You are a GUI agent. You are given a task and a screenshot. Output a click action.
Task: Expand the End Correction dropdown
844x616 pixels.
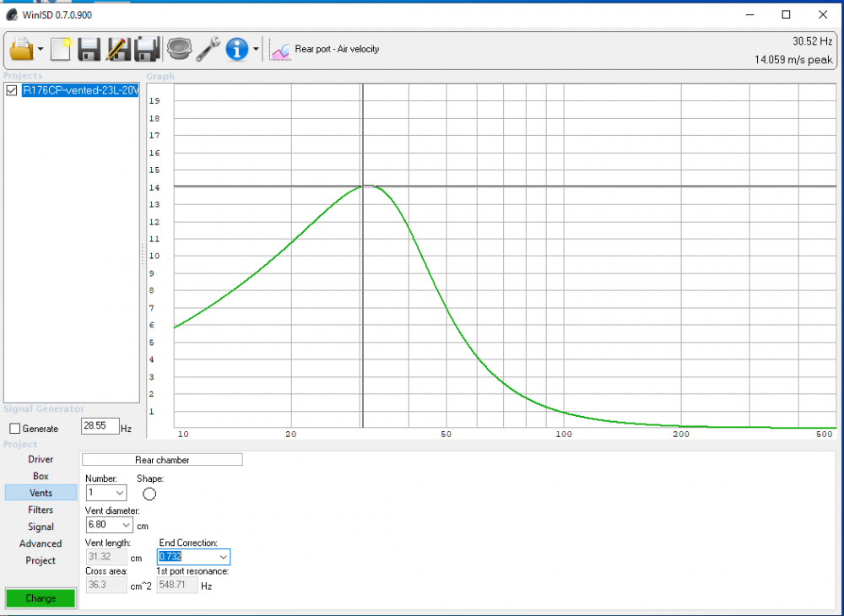(223, 557)
